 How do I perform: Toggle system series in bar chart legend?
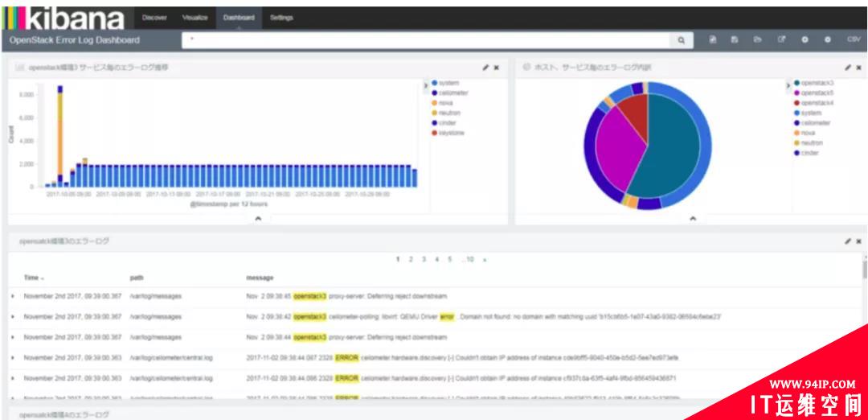[445, 83]
